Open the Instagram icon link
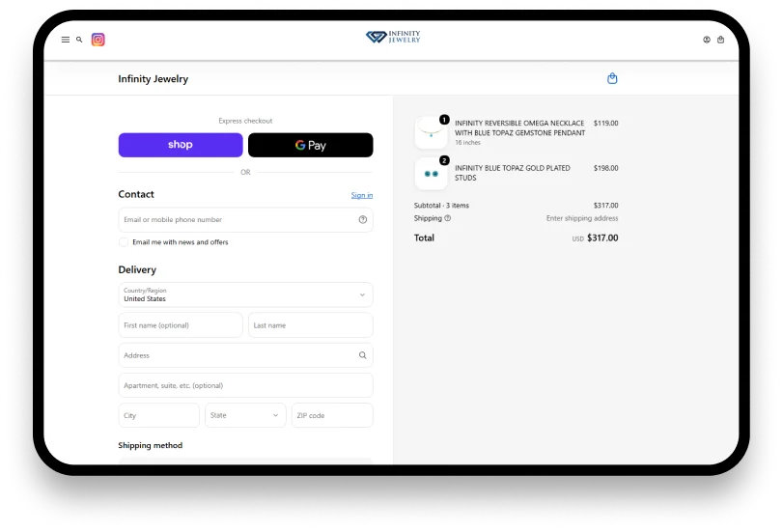783x532 pixels. [x=98, y=40]
